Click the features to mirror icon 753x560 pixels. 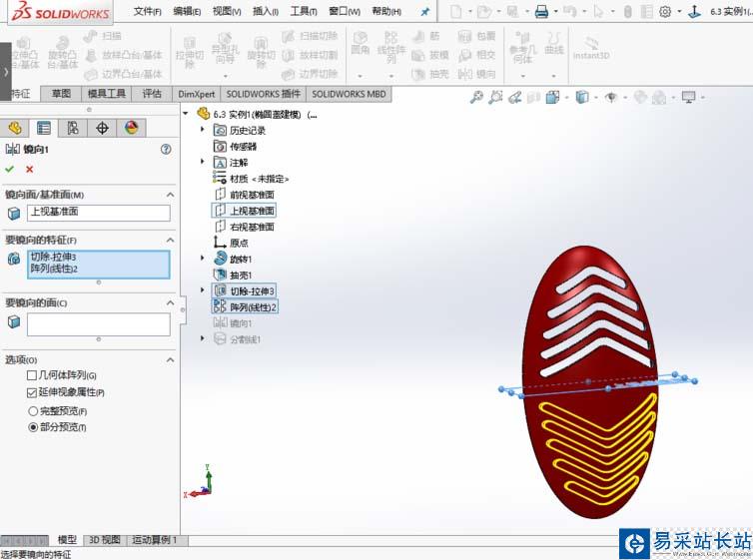coord(14,259)
